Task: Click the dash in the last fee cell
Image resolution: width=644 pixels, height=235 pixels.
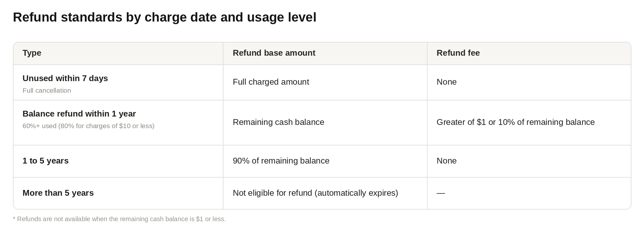Action: point(441,193)
